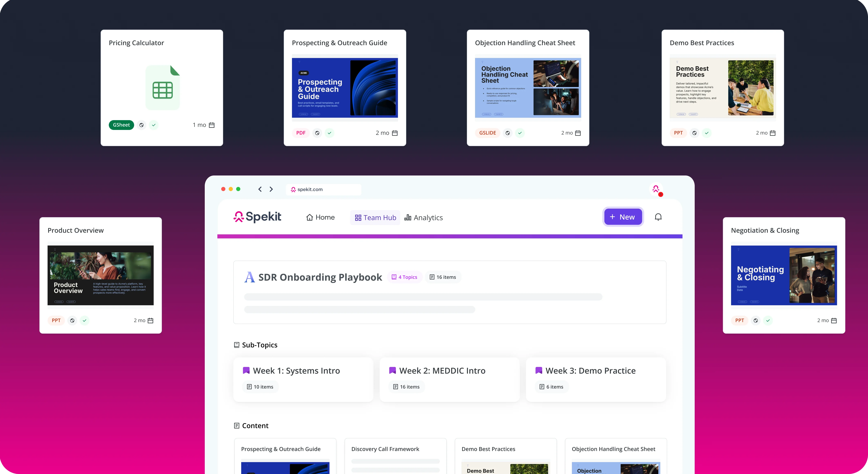The image size is (868, 474).
Task: Click the checkmark on Demo Best Practices card
Action: tap(707, 133)
